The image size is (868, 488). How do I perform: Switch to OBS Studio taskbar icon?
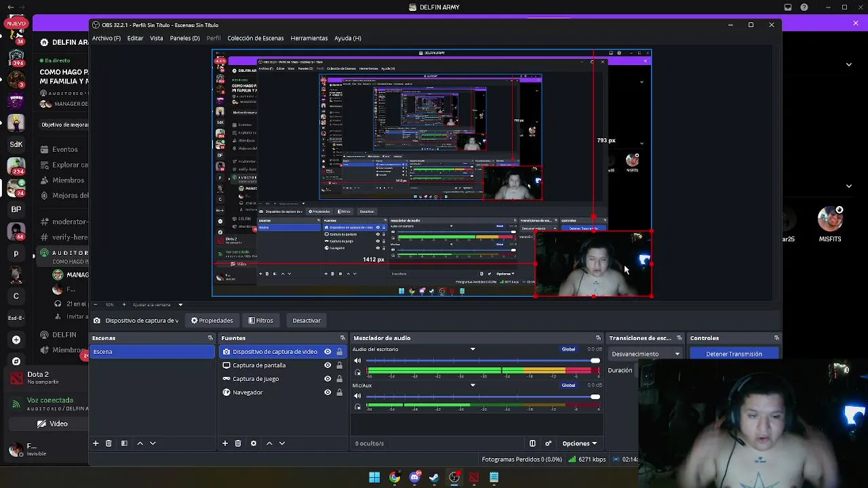[x=454, y=477]
